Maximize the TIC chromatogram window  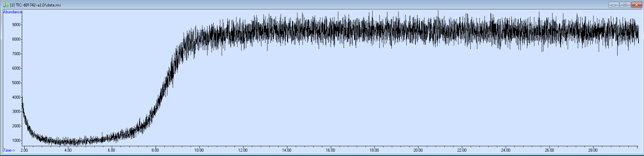pyautogui.click(x=625, y=5)
